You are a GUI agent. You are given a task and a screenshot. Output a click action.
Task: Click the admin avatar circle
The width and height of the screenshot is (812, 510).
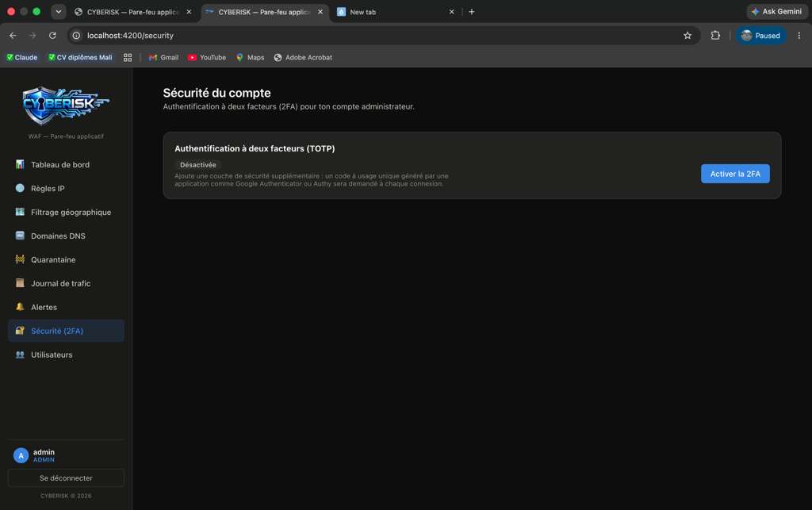21,455
